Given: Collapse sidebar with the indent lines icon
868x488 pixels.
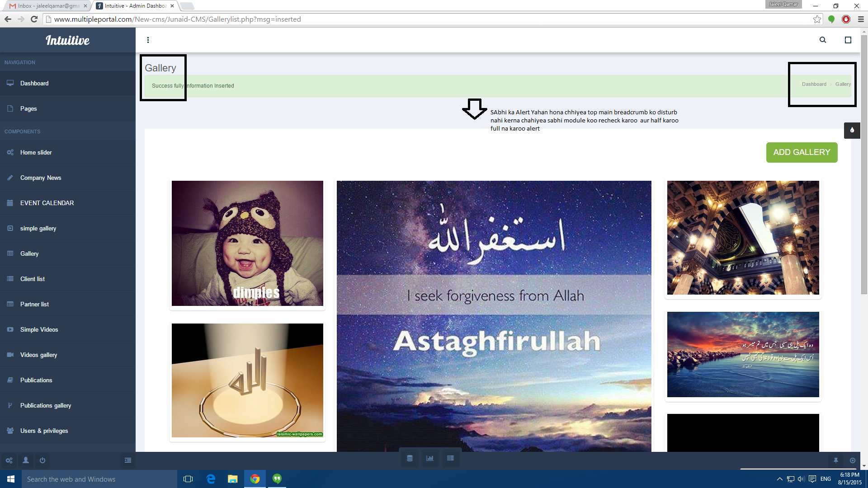Looking at the screenshot, I should (x=128, y=460).
